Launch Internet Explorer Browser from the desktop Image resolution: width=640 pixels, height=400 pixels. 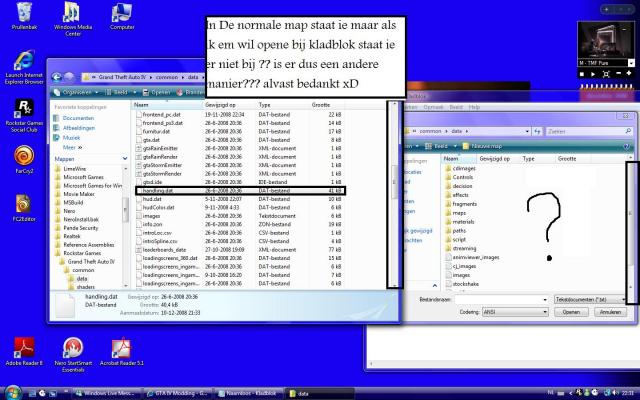point(24,67)
